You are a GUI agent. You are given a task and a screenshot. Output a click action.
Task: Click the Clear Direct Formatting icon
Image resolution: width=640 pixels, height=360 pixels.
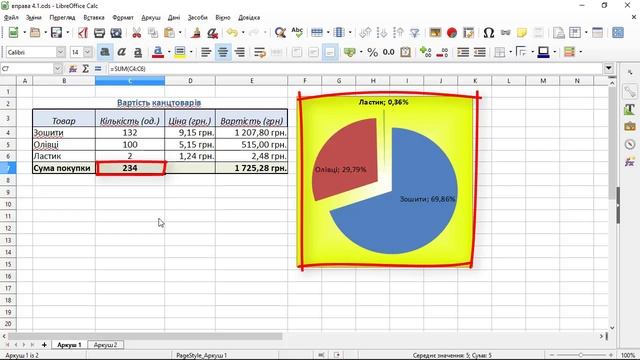click(x=212, y=33)
